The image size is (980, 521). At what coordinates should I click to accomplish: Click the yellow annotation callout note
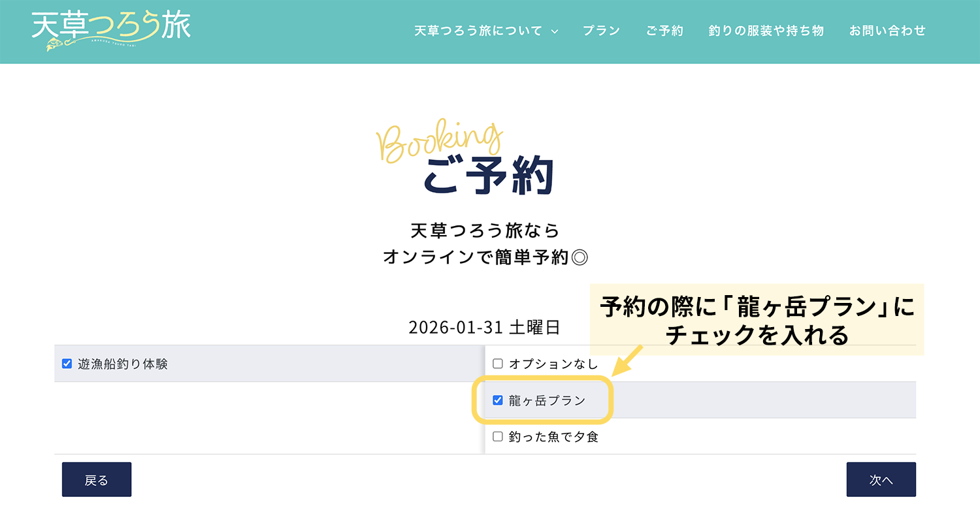coord(757,319)
